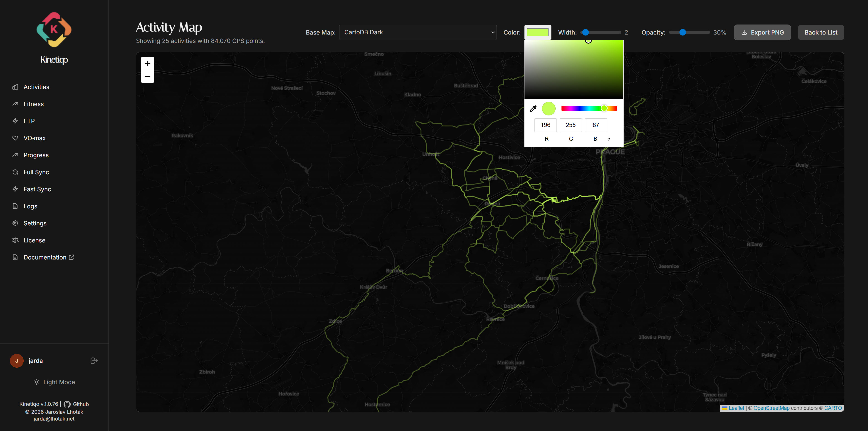Viewport: 868px width, 431px height.
Task: Go to the FTP section
Action: [29, 121]
